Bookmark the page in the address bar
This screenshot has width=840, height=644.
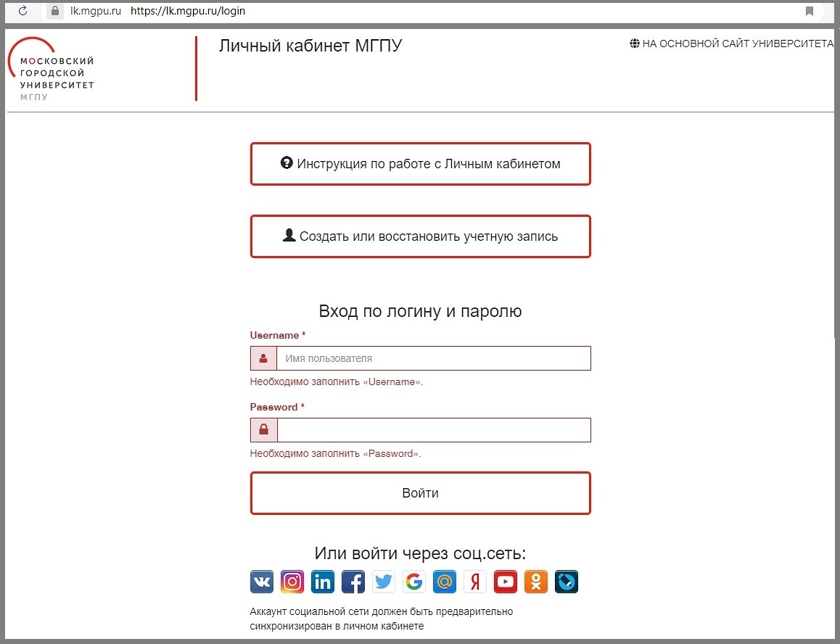click(x=810, y=11)
